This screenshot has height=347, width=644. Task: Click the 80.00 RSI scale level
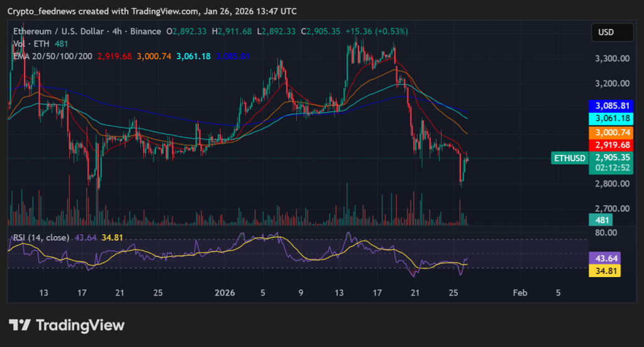pos(606,233)
